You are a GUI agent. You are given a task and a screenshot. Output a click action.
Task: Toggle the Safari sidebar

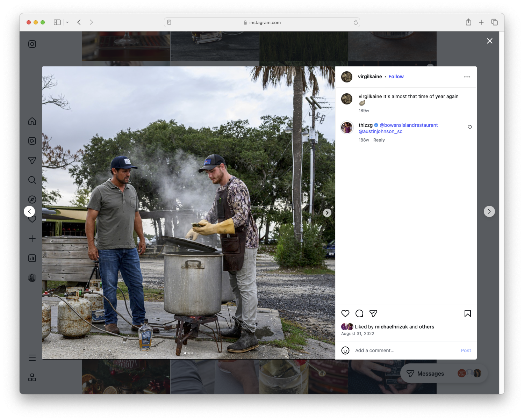[x=57, y=22]
